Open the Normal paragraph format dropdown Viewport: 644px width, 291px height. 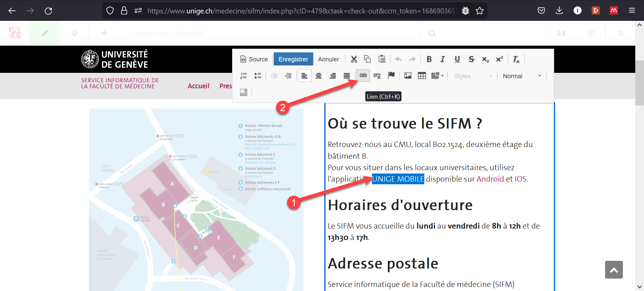[522, 76]
